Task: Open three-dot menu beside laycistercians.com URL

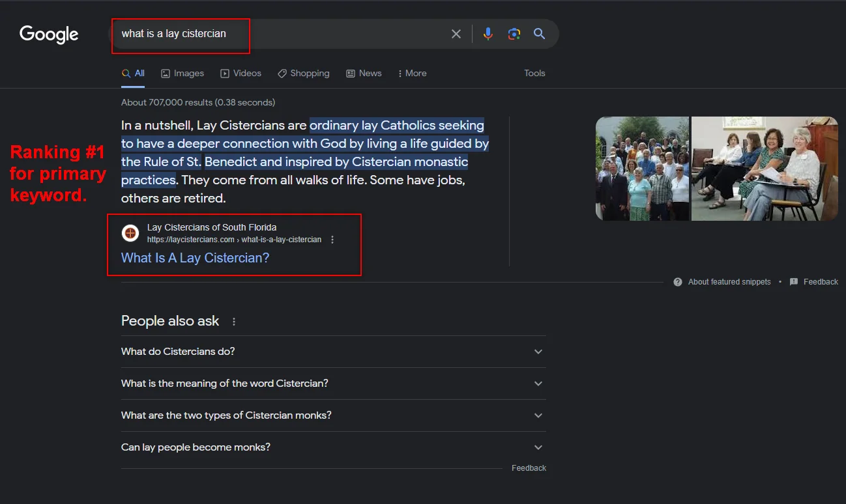Action: pyautogui.click(x=332, y=240)
